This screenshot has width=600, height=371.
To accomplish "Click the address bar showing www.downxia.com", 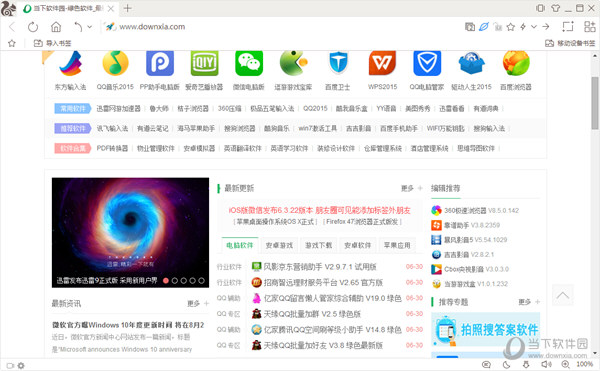I will [x=152, y=27].
